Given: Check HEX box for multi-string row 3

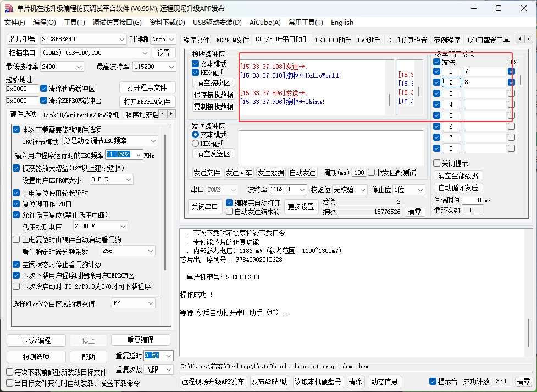Looking at the screenshot, I should pos(511,93).
